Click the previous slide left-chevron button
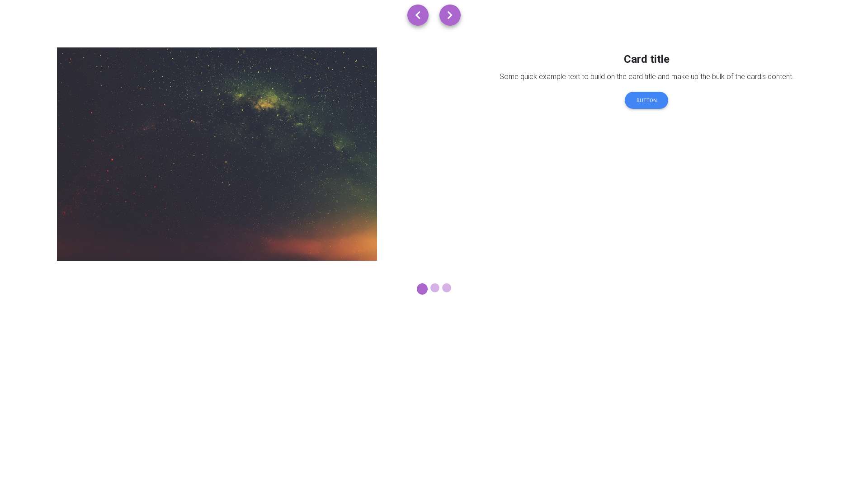 click(418, 15)
